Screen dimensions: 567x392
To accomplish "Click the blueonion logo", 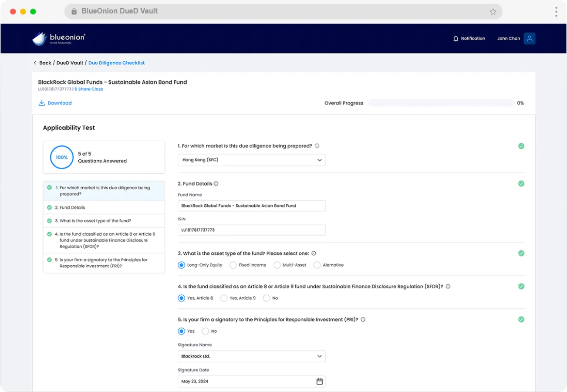I will pyautogui.click(x=58, y=38).
